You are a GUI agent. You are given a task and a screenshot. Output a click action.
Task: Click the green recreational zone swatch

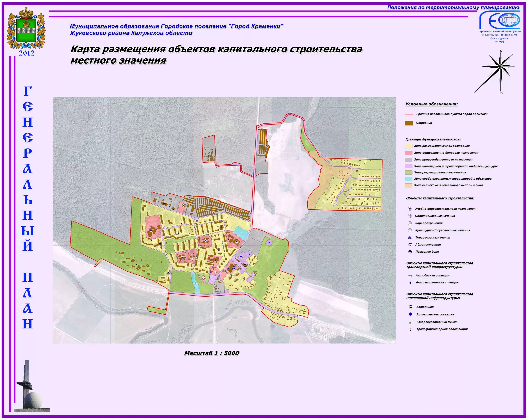[408, 172]
